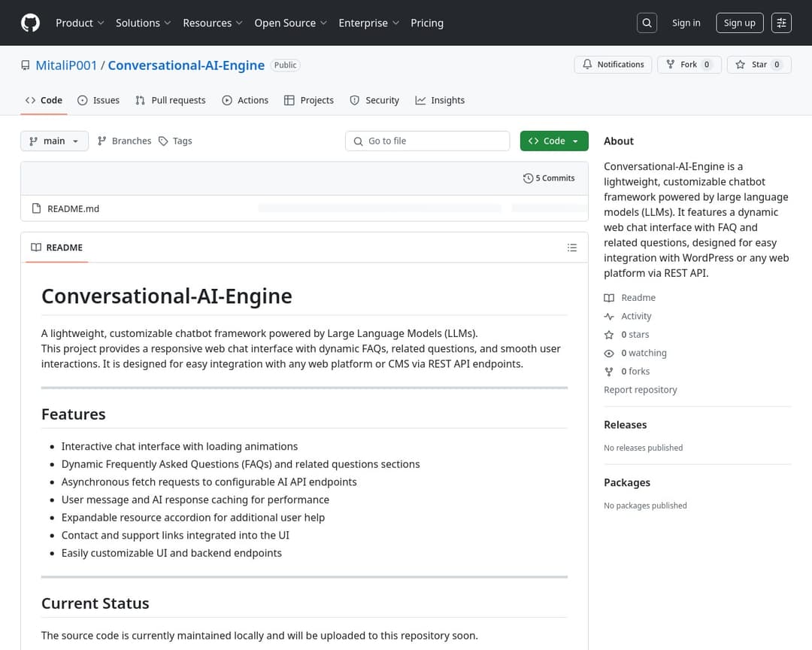The image size is (812, 650).
Task: Expand the Enterprise menu
Action: coord(368,23)
